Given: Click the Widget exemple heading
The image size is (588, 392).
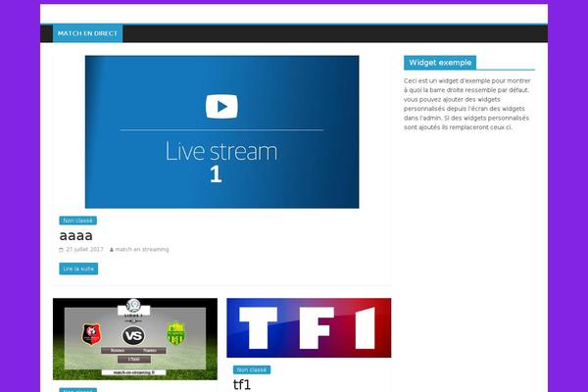Looking at the screenshot, I should (x=440, y=63).
